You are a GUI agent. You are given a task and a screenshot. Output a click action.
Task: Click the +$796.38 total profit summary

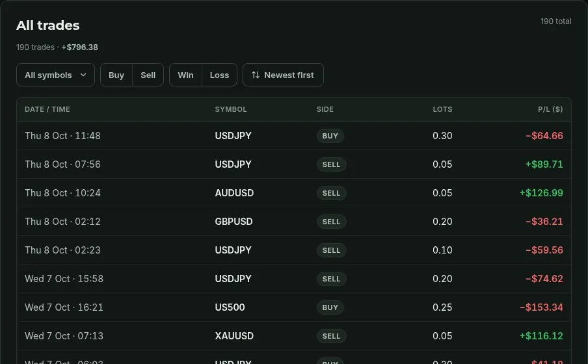[79, 47]
